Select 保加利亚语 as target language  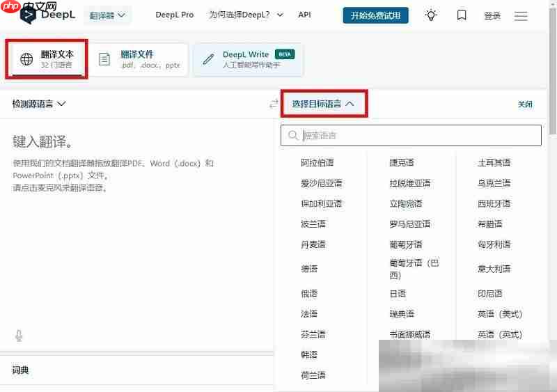(x=322, y=203)
